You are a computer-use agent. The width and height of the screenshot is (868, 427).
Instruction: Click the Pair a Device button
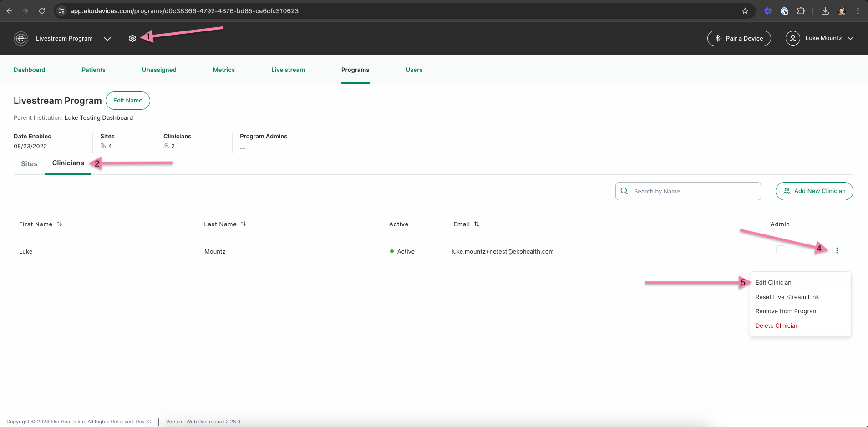tap(739, 38)
